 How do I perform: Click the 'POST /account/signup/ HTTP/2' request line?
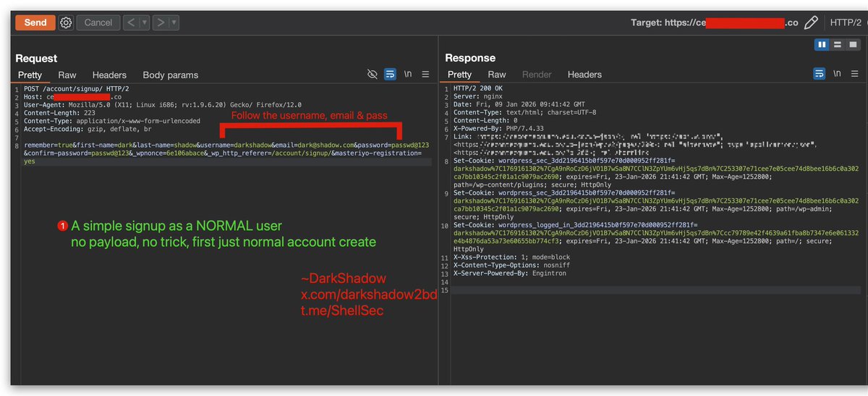76,88
